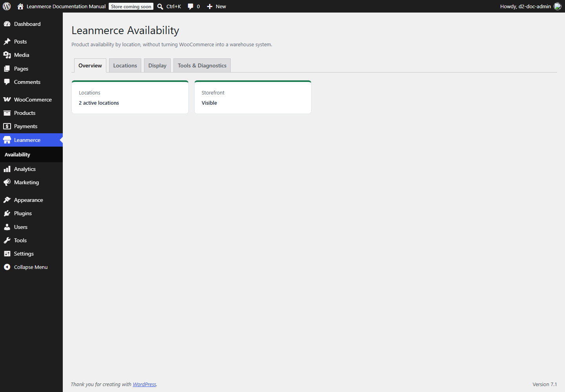Click the Media icon in sidebar
565x392 pixels.
[7, 55]
